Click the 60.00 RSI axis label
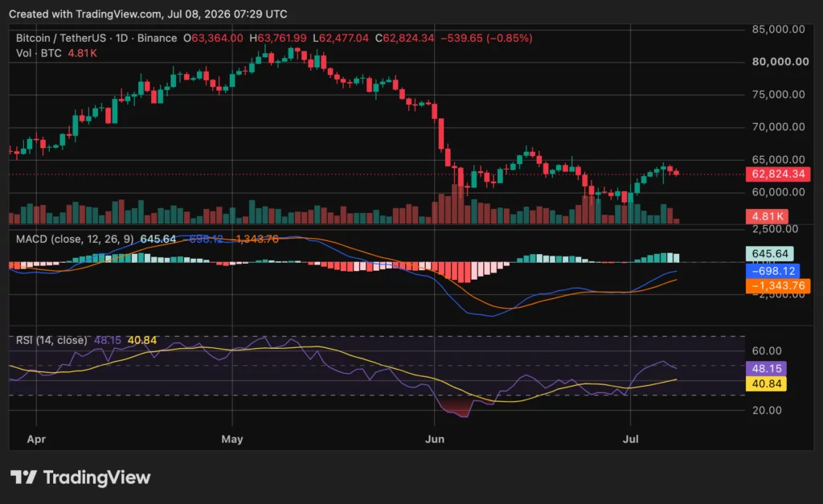This screenshot has width=823, height=504. pos(767,350)
